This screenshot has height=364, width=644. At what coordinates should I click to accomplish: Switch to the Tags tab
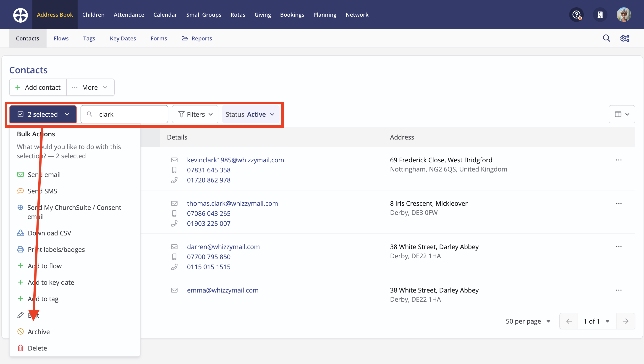[89, 39]
